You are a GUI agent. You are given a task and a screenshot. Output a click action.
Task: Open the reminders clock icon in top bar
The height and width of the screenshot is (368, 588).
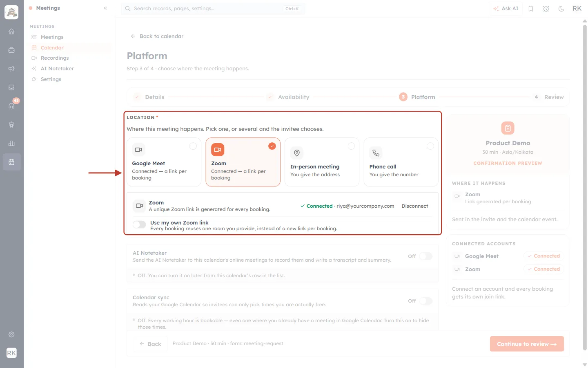tap(546, 9)
